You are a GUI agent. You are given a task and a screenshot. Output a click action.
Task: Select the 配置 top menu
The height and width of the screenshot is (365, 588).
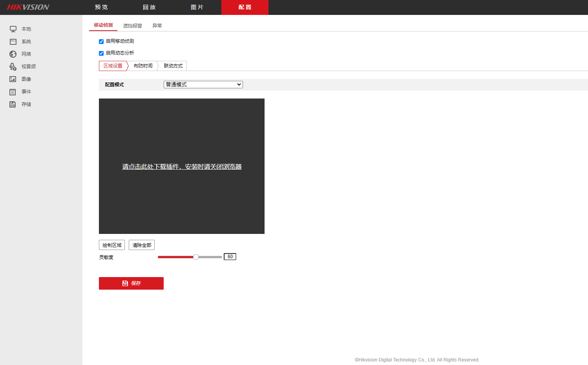tap(245, 7)
